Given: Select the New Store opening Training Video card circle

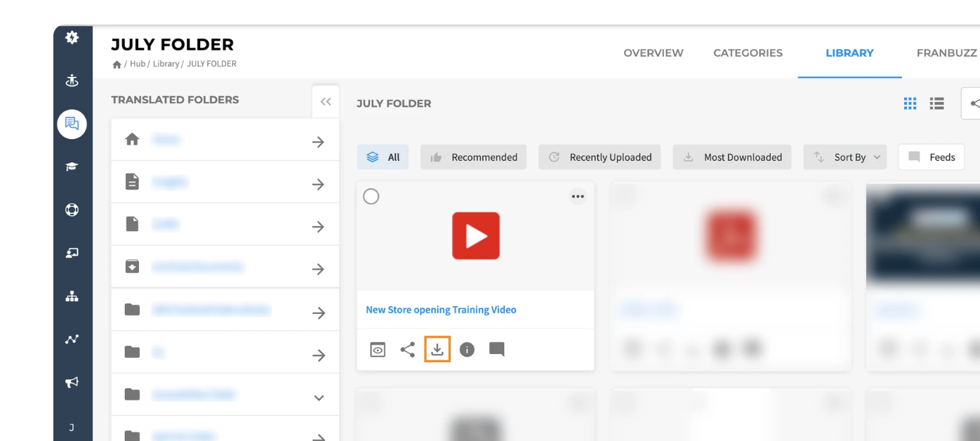Looking at the screenshot, I should [371, 197].
